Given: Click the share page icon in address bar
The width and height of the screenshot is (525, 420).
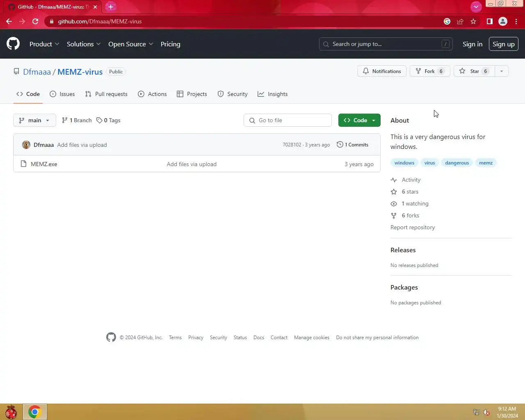Looking at the screenshot, I should (460, 21).
